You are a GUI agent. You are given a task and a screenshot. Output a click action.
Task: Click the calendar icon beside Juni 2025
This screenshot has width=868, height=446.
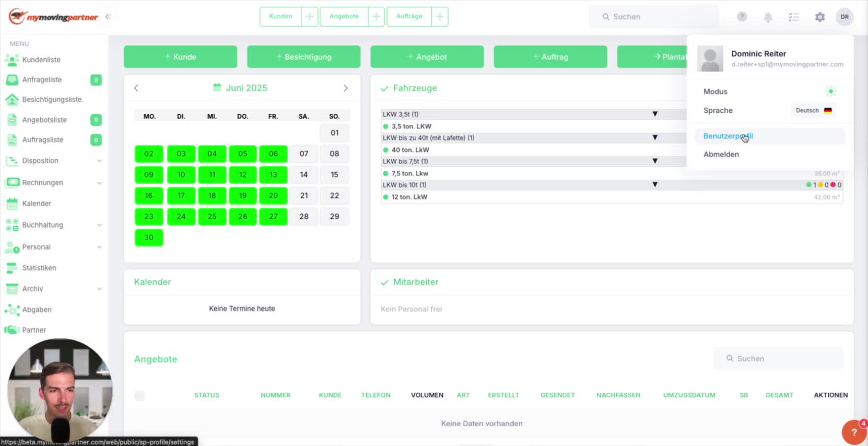(x=217, y=88)
